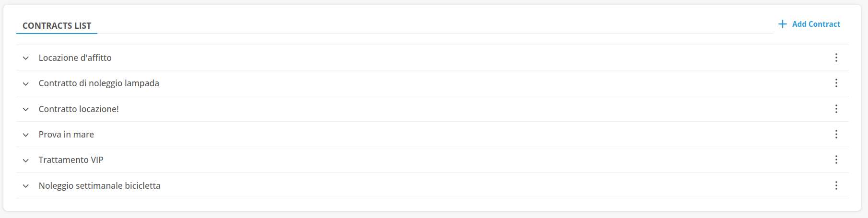Click the kebab menu for Contratto locazione!
The width and height of the screenshot is (868, 218).
[836, 109]
